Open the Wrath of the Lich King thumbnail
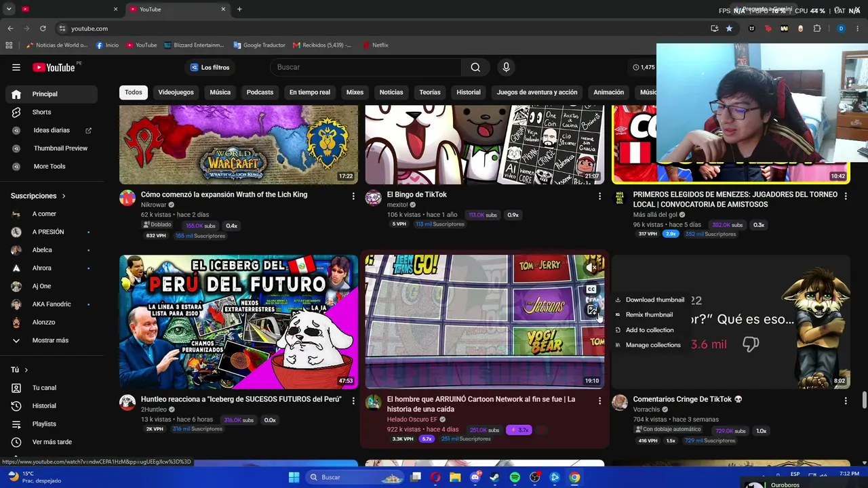Viewport: 868px width, 488px height. (239, 144)
